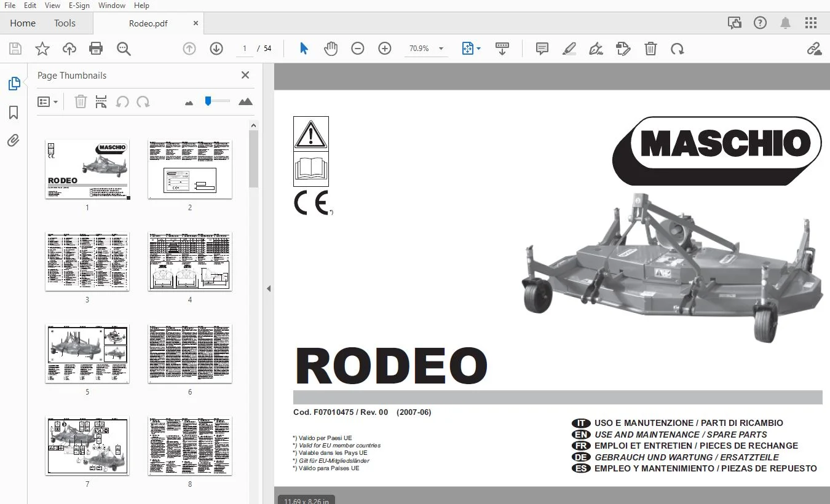Bookmark this file with the star icon
This screenshot has width=830, height=504.
click(42, 49)
